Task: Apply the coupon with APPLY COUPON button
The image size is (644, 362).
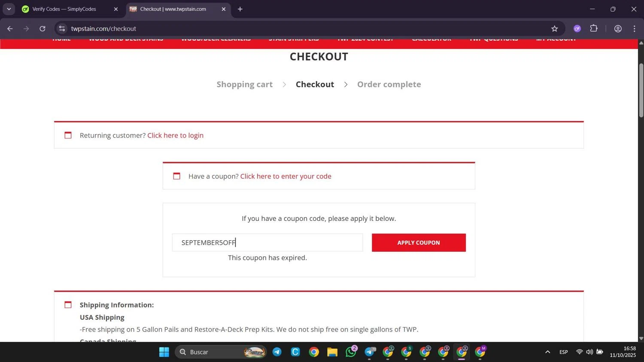Action: point(419,243)
